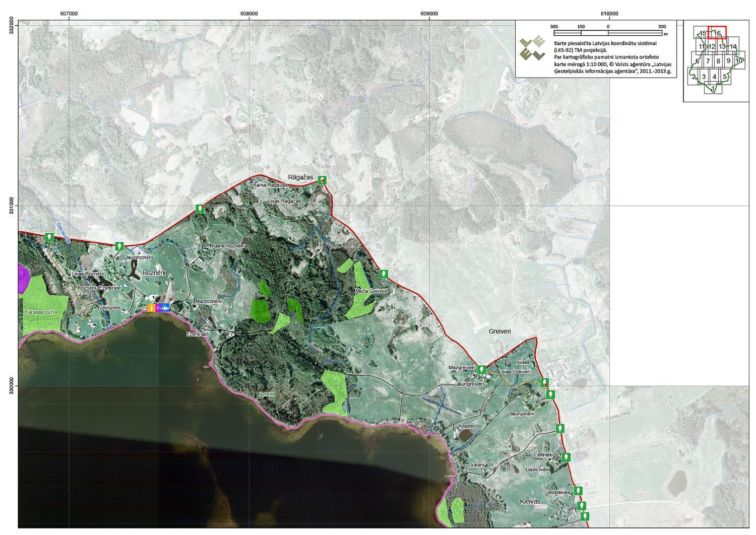Click the oak leaf marker at Rāgažas

point(322,180)
